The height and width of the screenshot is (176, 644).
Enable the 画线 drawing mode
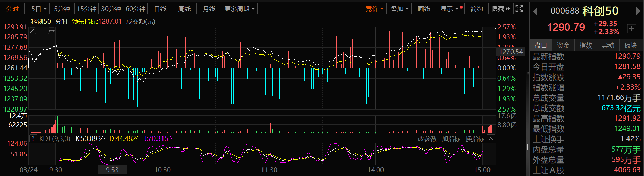(424, 9)
